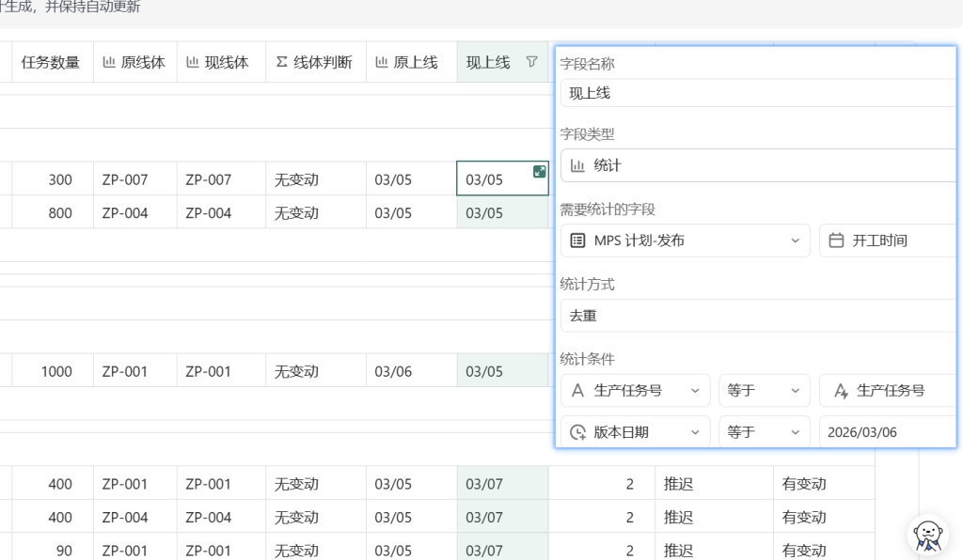Click the 现上线 column header
Viewport: 963px width, 560px height.
point(502,62)
